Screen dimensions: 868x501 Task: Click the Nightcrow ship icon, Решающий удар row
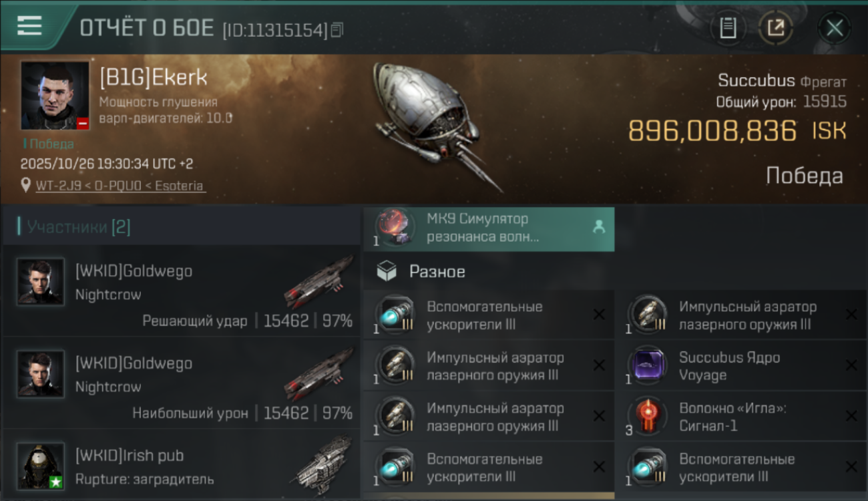pyautogui.click(x=319, y=282)
